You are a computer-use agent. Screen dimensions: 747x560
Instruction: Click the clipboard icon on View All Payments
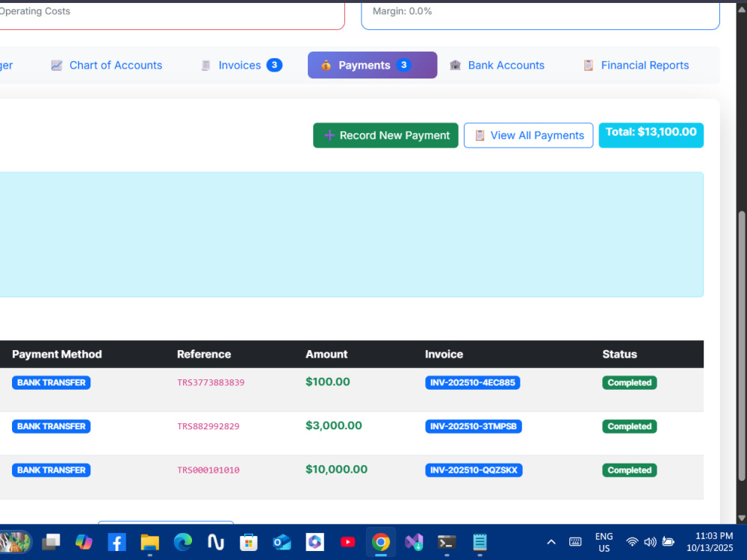tap(480, 136)
